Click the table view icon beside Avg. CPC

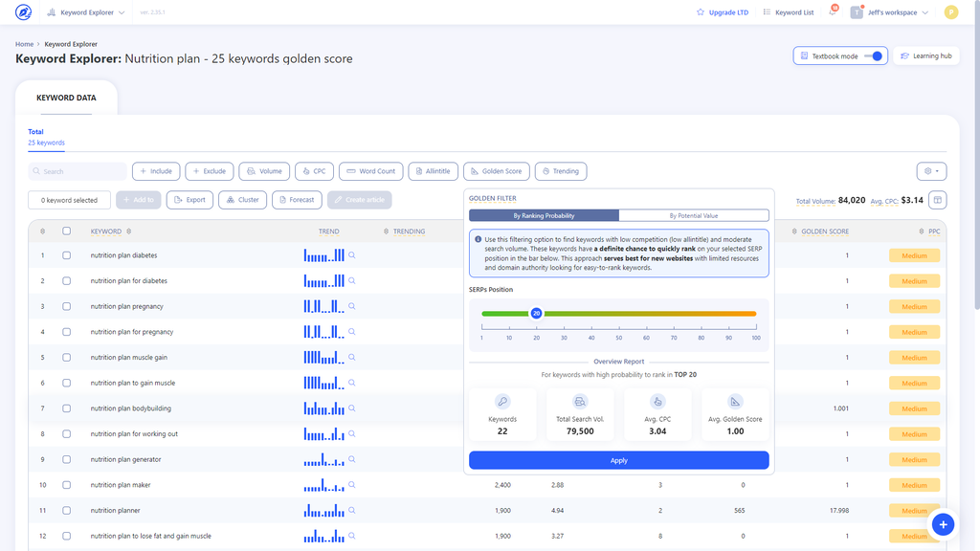tap(939, 199)
